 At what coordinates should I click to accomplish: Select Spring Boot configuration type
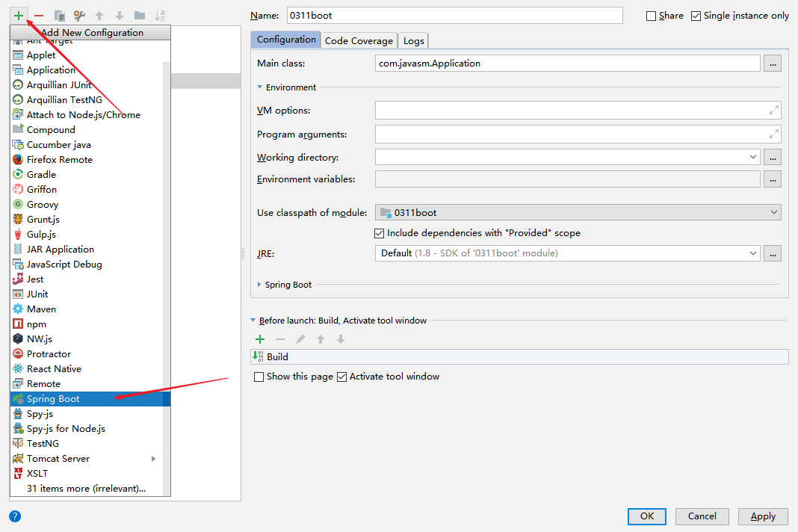coord(90,398)
